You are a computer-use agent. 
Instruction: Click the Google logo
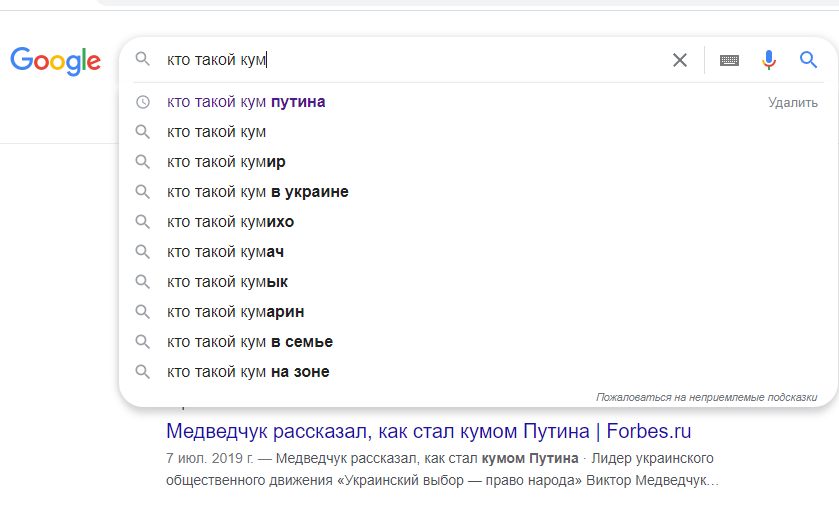56,61
